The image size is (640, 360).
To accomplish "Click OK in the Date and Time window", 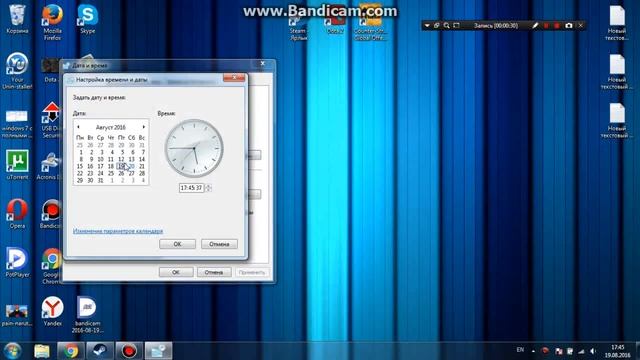I will (x=176, y=272).
